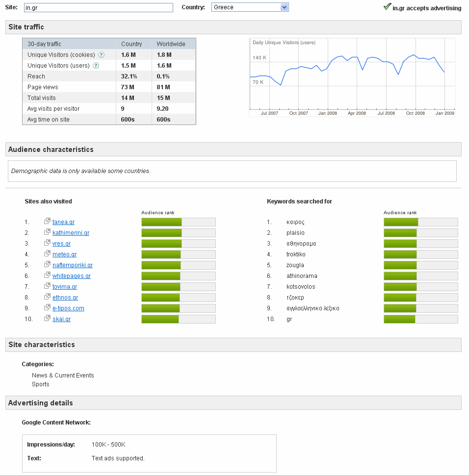
Task: Click the keyword τζοκερ
Action: [295, 298]
